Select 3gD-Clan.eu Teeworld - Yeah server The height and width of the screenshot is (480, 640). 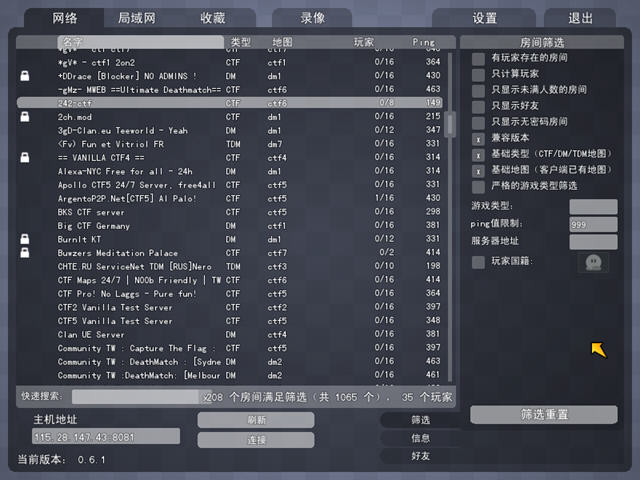click(x=229, y=130)
